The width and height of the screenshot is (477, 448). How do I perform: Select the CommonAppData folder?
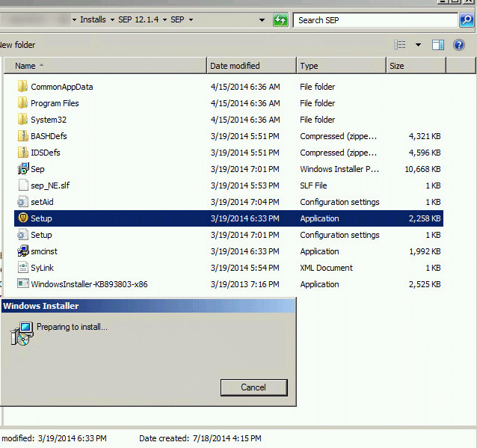(61, 87)
